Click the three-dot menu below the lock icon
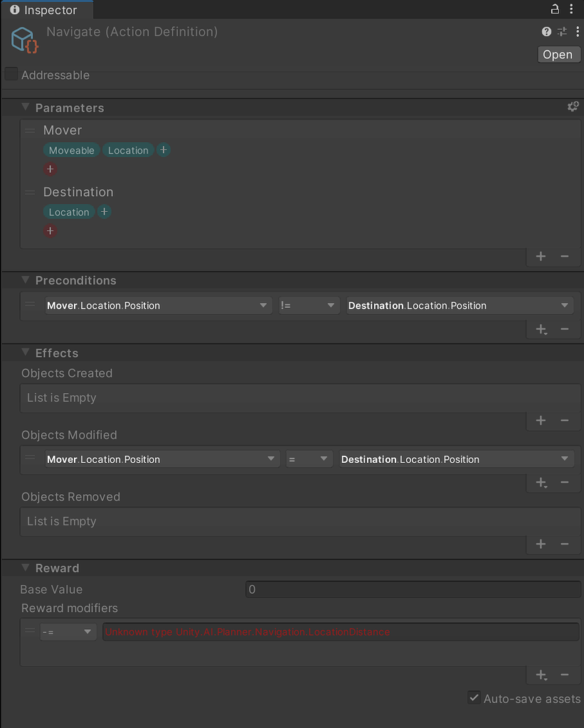Viewport: 584px width, 728px height. tap(577, 31)
